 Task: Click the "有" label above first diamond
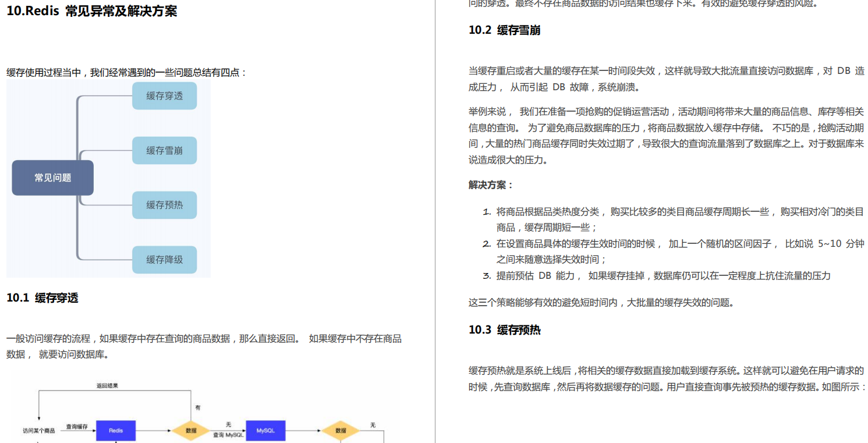point(197,408)
